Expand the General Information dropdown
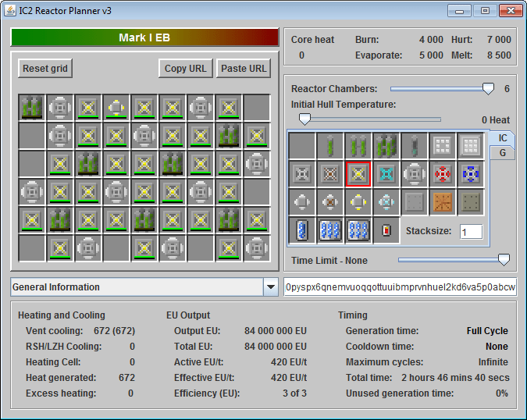527x420 pixels. [271, 287]
